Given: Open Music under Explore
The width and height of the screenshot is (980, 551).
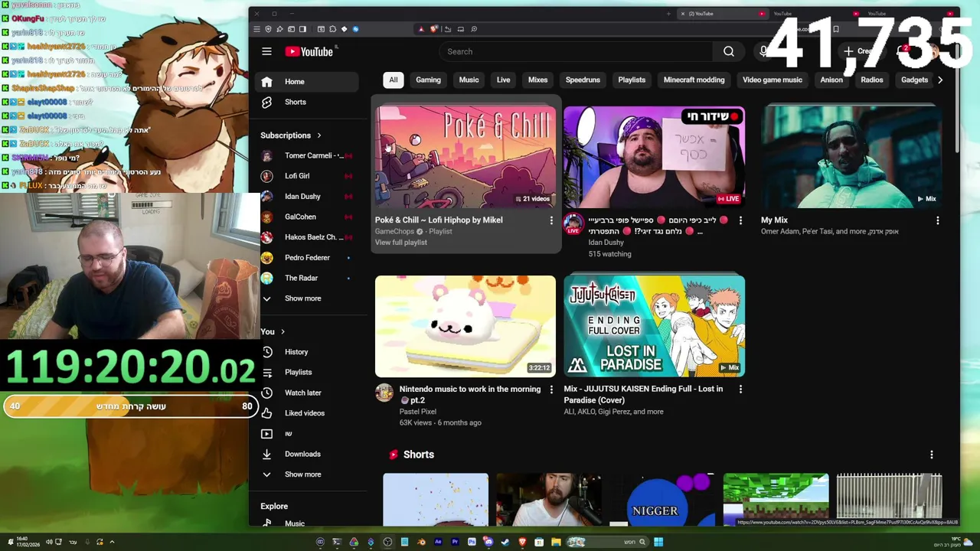Looking at the screenshot, I should (x=309, y=523).
